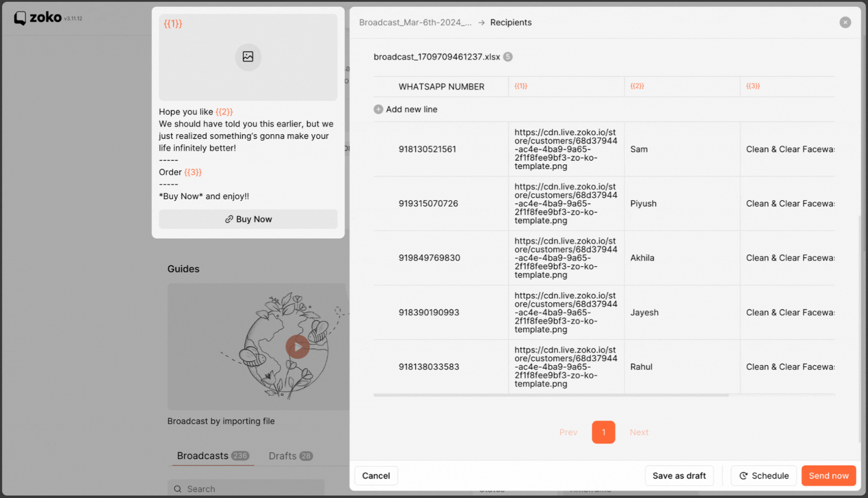Click the image URL cell in Piyush's row

(566, 203)
